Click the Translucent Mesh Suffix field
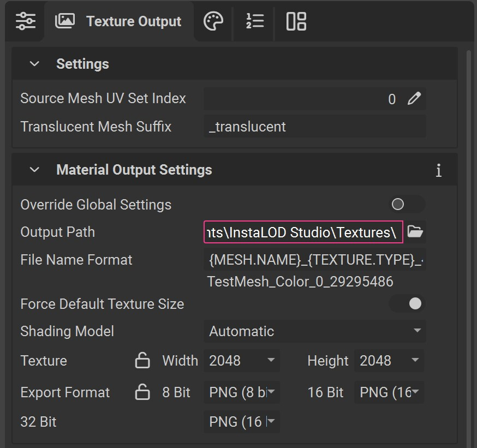This screenshot has height=448, width=477. (314, 127)
